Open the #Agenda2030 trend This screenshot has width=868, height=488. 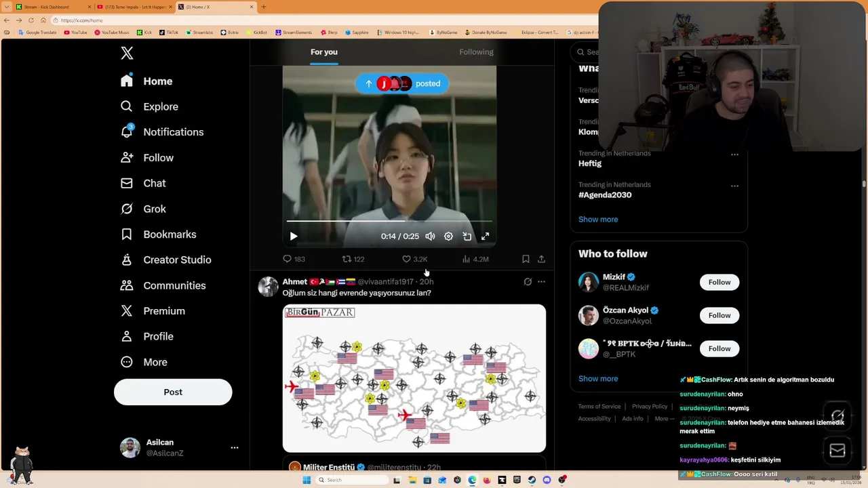point(605,195)
